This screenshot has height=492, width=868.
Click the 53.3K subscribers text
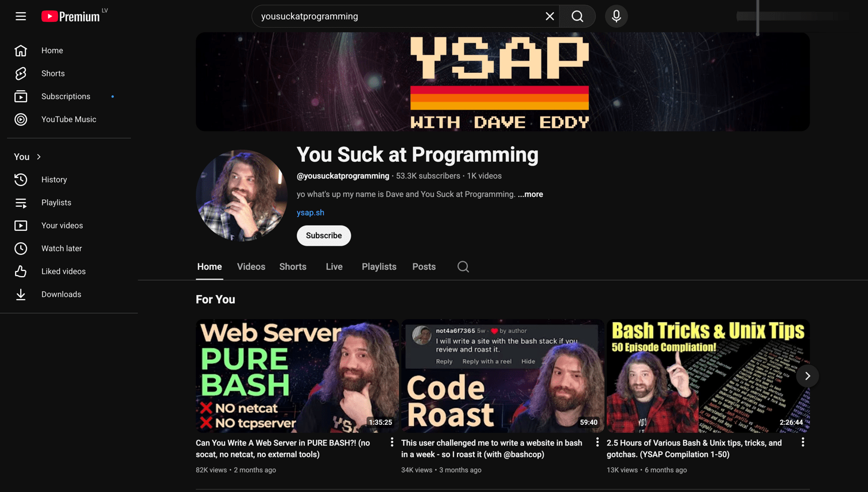pos(428,176)
